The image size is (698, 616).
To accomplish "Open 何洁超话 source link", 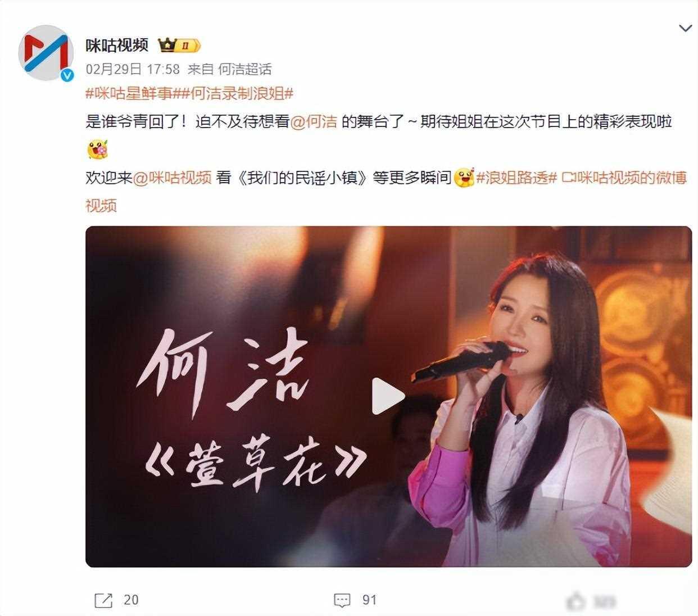I will tap(244, 69).
